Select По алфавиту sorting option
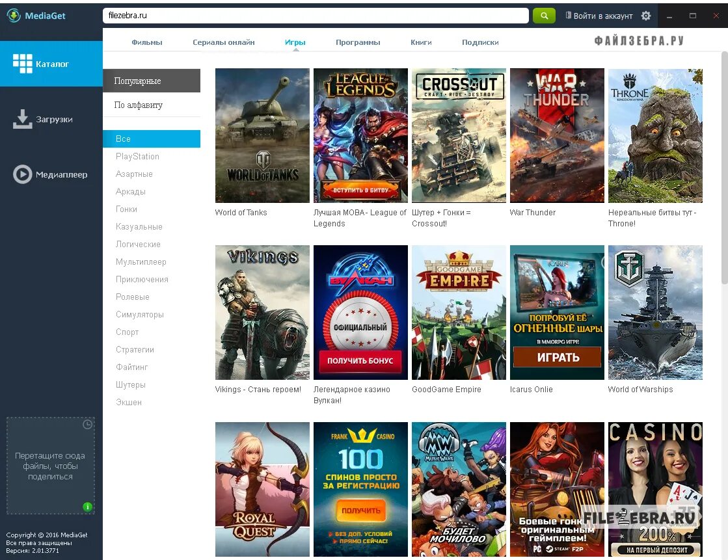 pyautogui.click(x=152, y=105)
